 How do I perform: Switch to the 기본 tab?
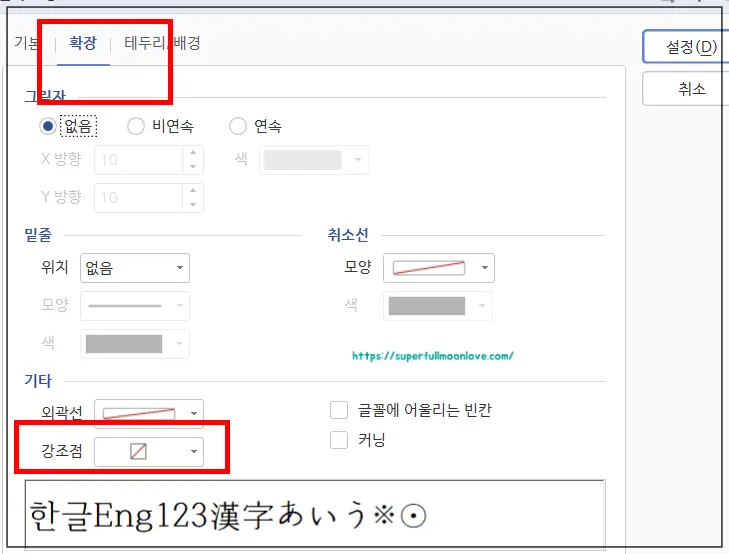28,44
